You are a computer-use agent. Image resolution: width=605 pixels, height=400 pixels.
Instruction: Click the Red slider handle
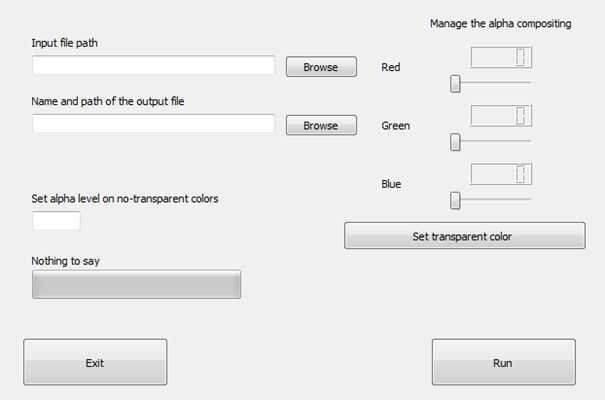coord(455,83)
